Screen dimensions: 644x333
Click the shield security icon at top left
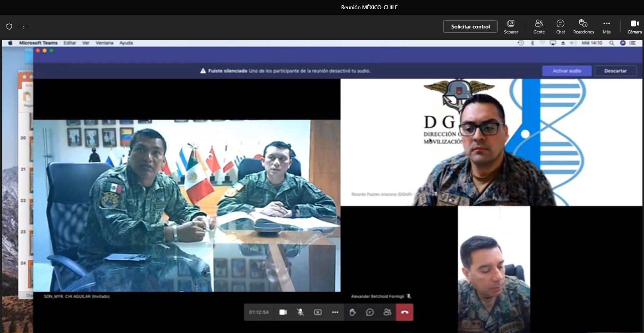coord(9,27)
